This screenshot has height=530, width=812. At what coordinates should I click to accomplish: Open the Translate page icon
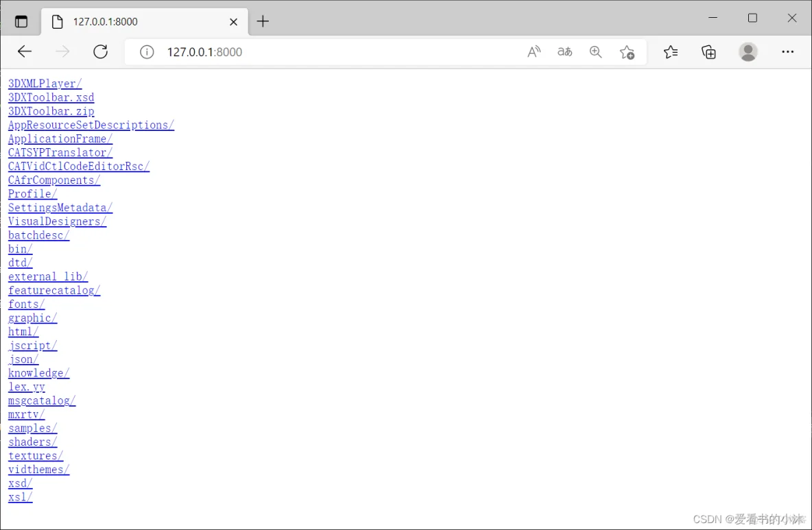(565, 52)
